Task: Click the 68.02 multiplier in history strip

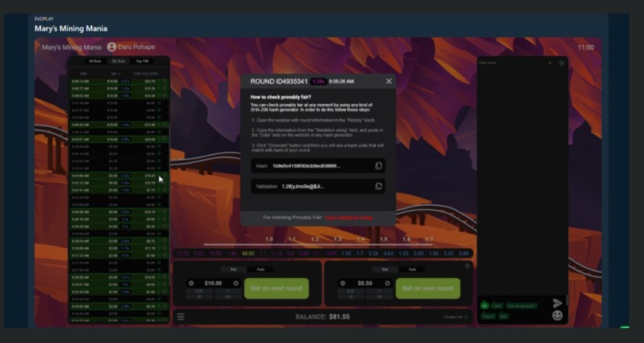Action: pyautogui.click(x=248, y=253)
